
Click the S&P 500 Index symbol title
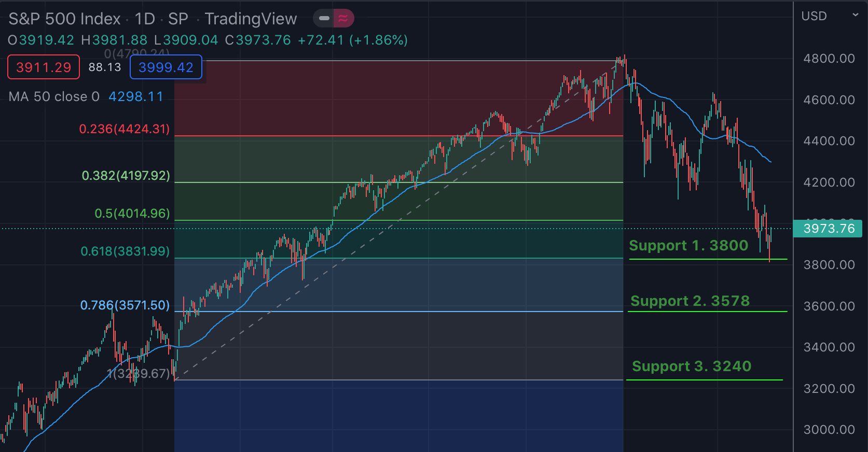[x=64, y=19]
